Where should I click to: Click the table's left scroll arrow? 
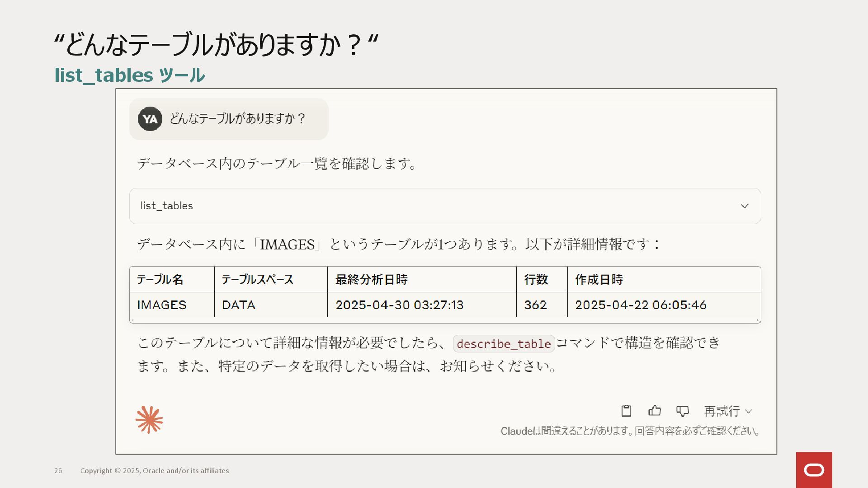[132, 320]
